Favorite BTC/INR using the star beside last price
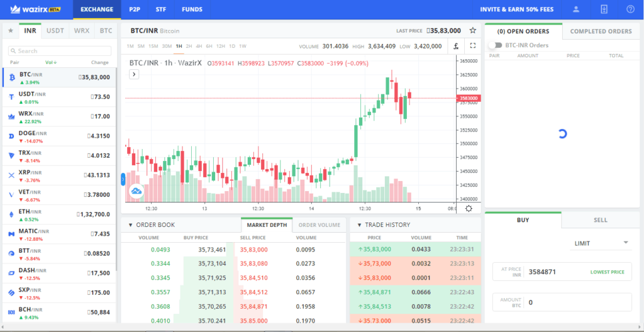This screenshot has height=332, width=644. (473, 30)
